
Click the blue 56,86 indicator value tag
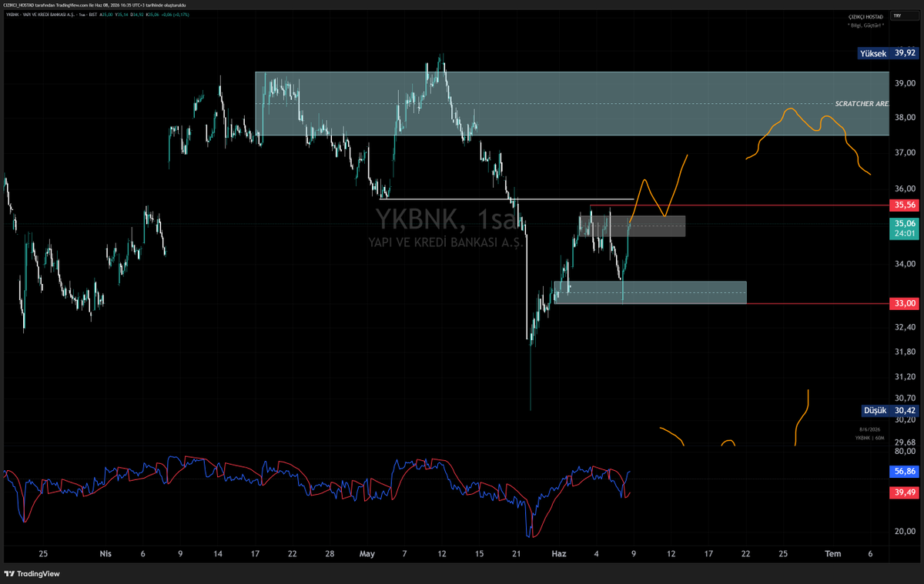click(x=904, y=472)
